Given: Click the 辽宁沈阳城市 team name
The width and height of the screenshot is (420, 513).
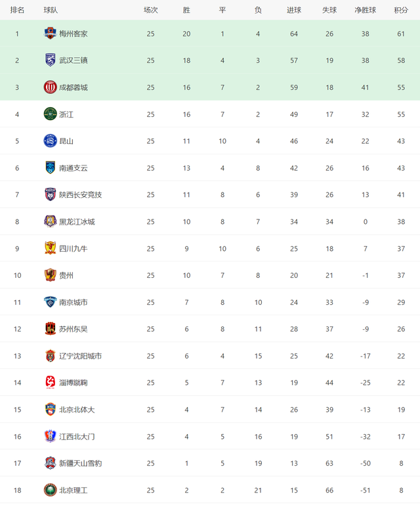Looking at the screenshot, I should click(81, 356).
